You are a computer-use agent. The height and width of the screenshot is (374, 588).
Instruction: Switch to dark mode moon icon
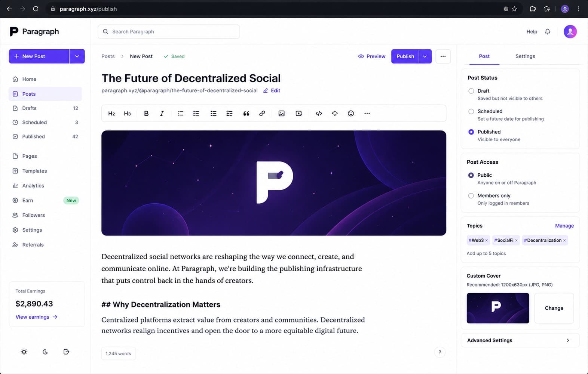45,352
